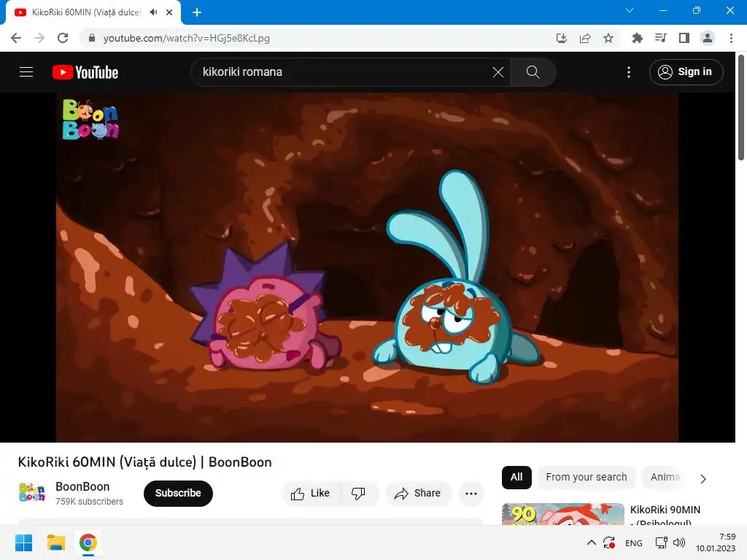Open the KikoRiki 90MIN video title
This screenshot has width=747, height=560.
[x=665, y=516]
